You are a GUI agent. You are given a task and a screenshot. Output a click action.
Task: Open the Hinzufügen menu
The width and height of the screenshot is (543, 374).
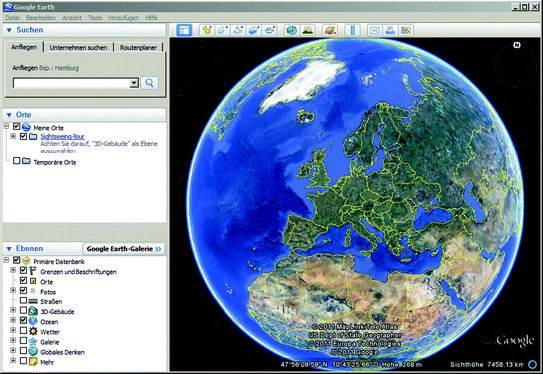(124, 18)
